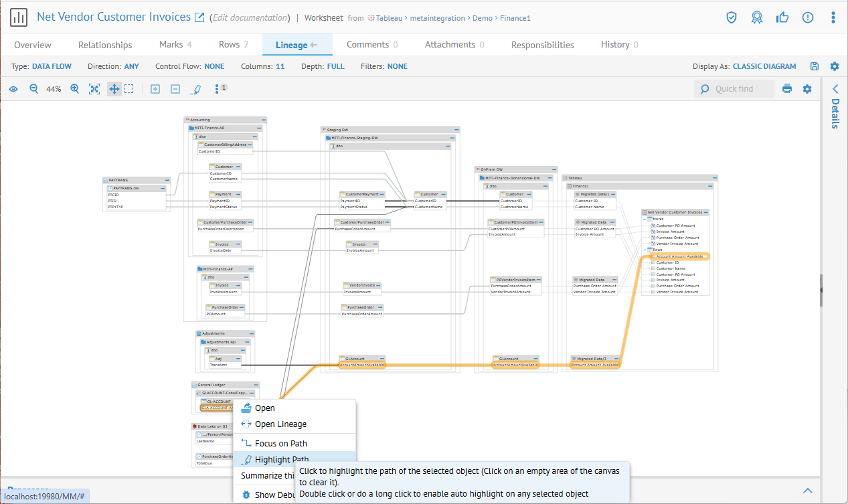The image size is (848, 504).
Task: Switch to the Relationships tab
Action: point(105,45)
